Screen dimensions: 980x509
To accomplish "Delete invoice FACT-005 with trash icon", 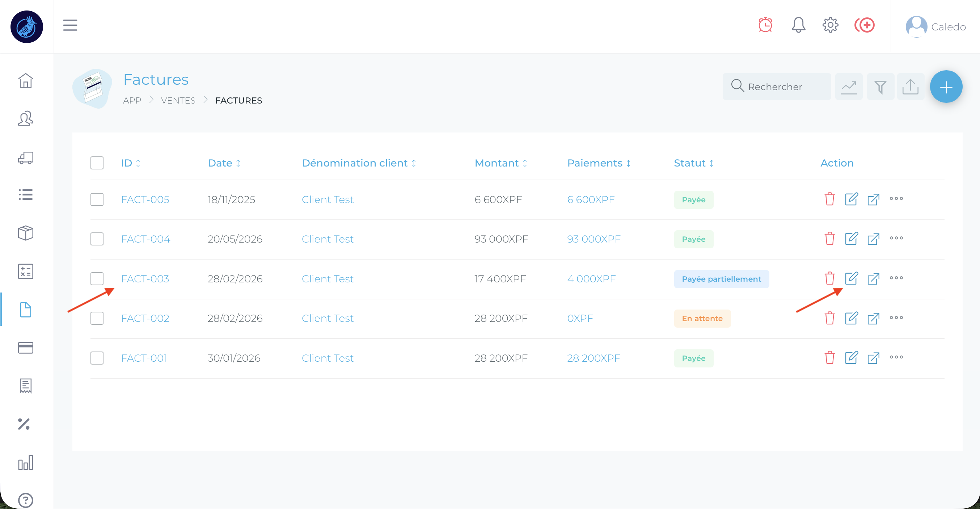I will coord(829,199).
